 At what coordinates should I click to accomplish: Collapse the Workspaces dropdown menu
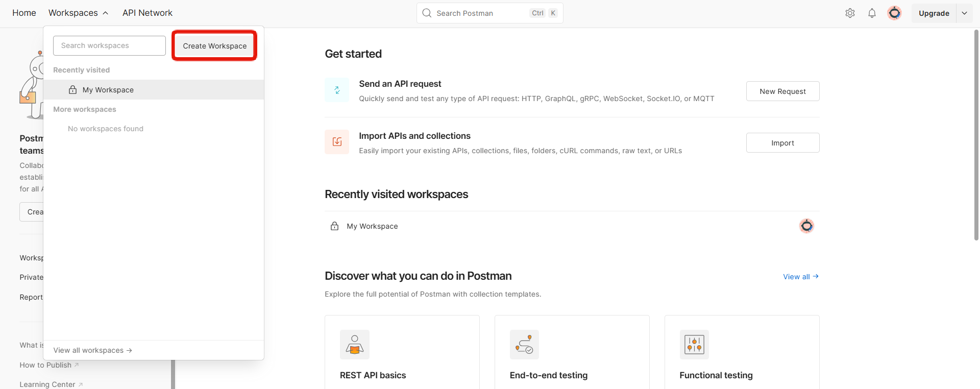coord(78,13)
